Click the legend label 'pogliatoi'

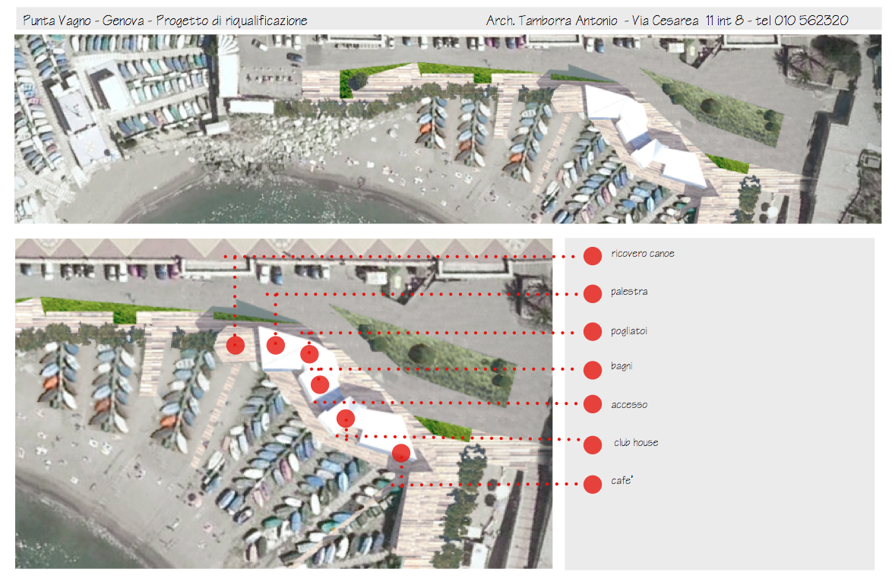[629, 331]
